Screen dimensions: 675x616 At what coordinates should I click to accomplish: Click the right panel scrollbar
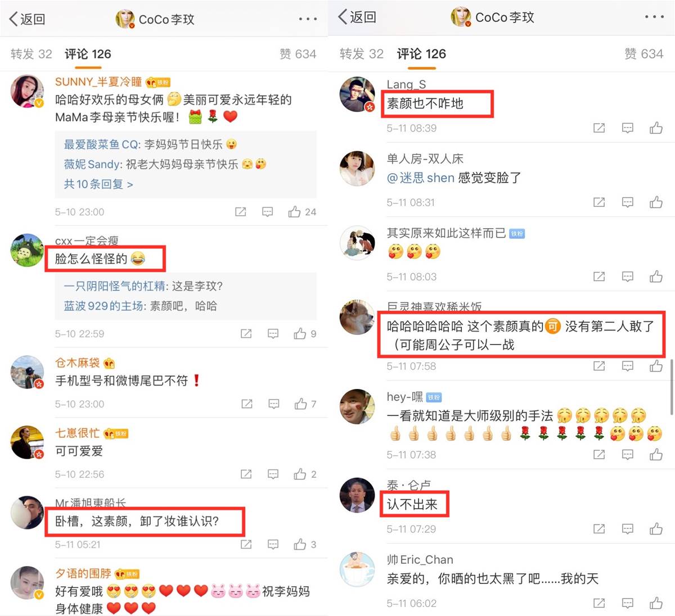(671, 387)
